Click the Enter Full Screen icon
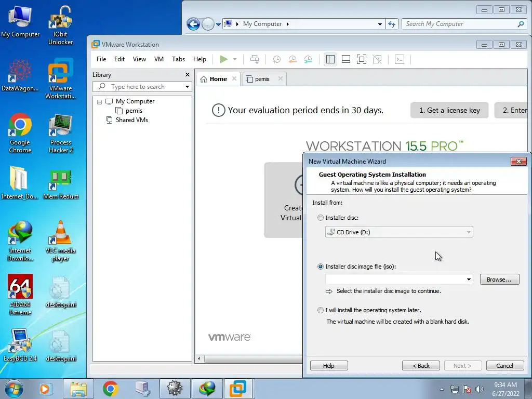532x399 pixels. [362, 59]
